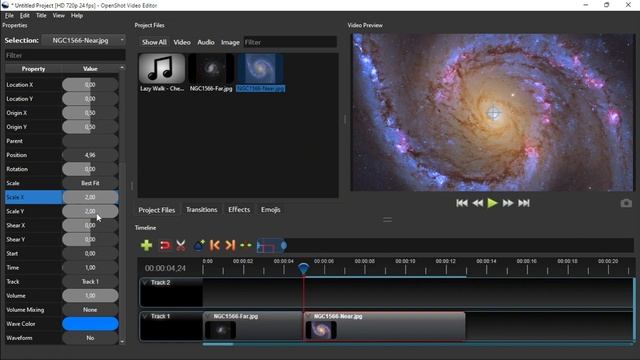Filter project files by Video
This screenshot has height=360, width=640.
click(182, 42)
